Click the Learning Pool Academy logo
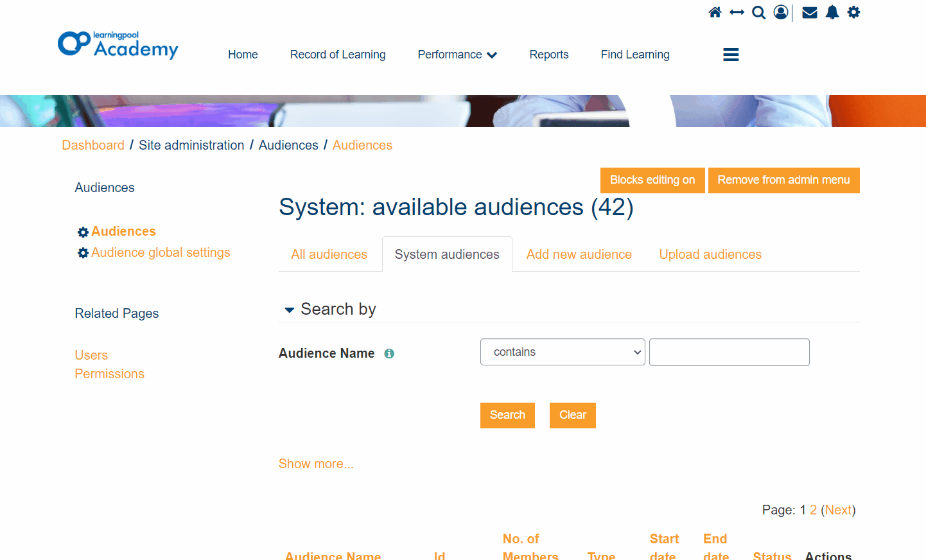The height and width of the screenshot is (560, 926). [118, 44]
